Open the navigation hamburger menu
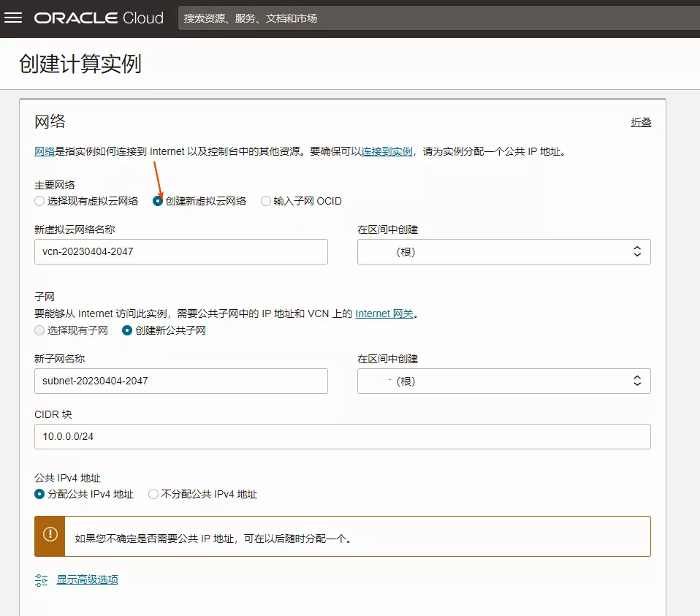This screenshot has height=616, width=700. pyautogui.click(x=15, y=18)
